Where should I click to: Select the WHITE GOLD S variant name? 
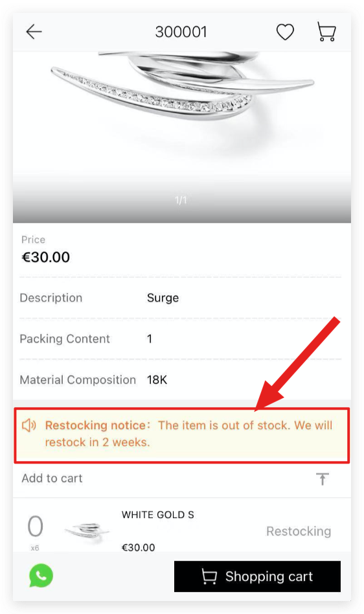(x=157, y=515)
